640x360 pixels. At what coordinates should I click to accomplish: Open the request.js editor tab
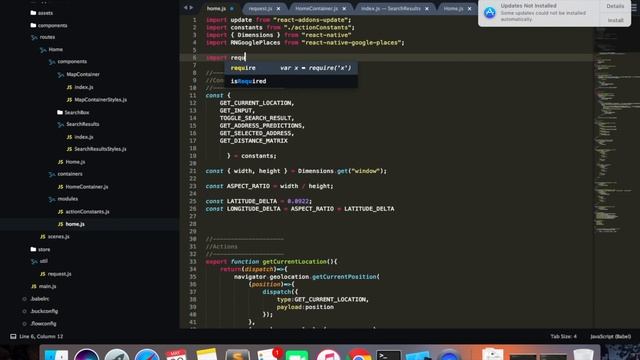point(260,9)
